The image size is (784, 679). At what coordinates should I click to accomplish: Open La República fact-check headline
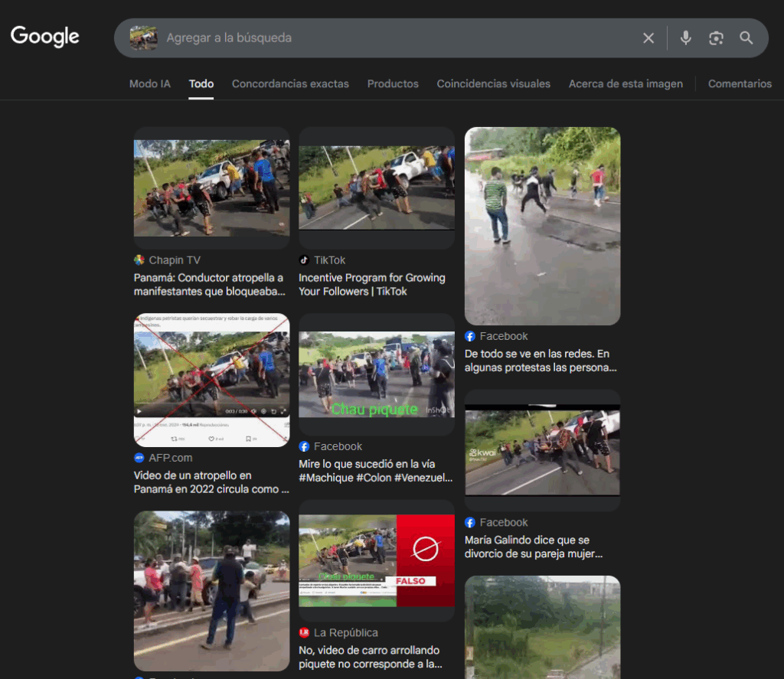pos(371,657)
